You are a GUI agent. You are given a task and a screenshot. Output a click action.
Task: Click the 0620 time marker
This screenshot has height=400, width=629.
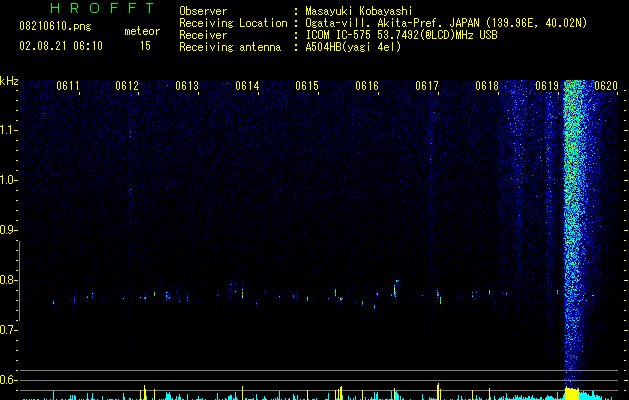pos(606,86)
